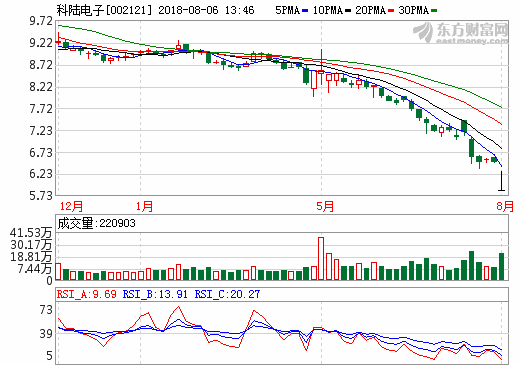Click the first red volume bar at left edge
Screen dimensions: 520x365
58,272
